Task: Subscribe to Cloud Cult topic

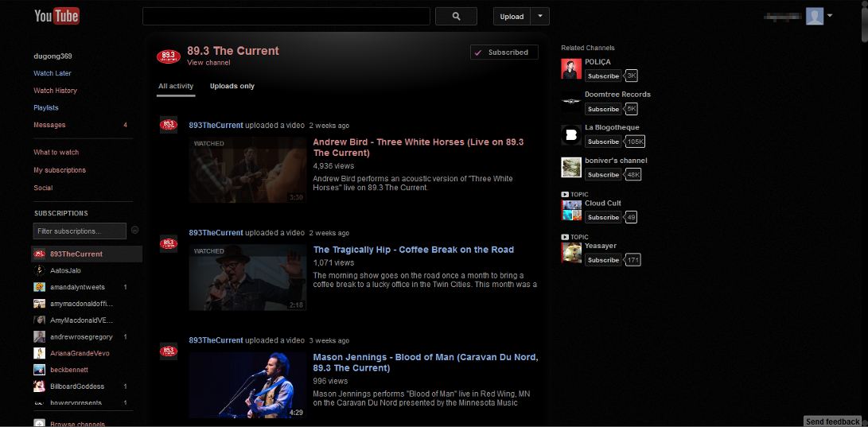Action: [603, 217]
